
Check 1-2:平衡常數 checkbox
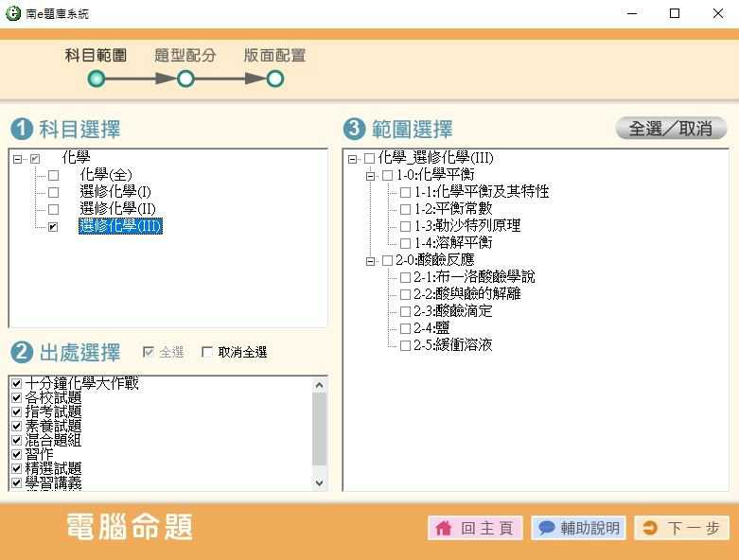click(x=405, y=209)
